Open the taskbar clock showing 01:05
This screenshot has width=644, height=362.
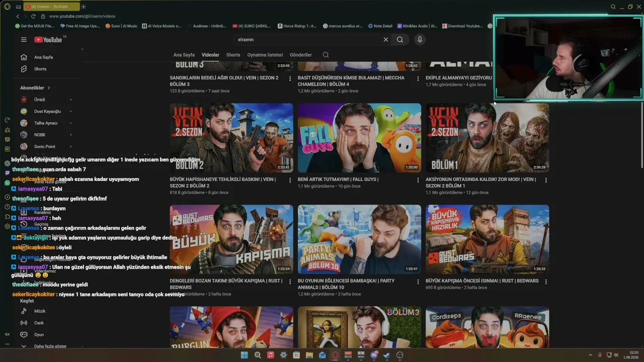click(631, 355)
